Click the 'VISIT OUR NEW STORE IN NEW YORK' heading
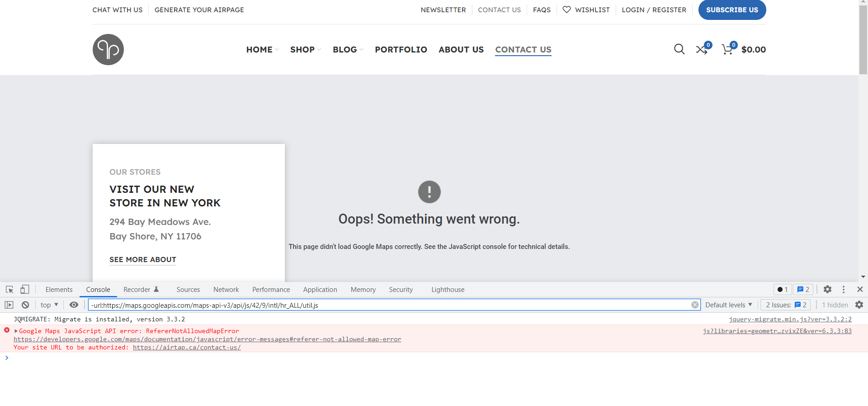The height and width of the screenshot is (406, 868). click(x=165, y=196)
